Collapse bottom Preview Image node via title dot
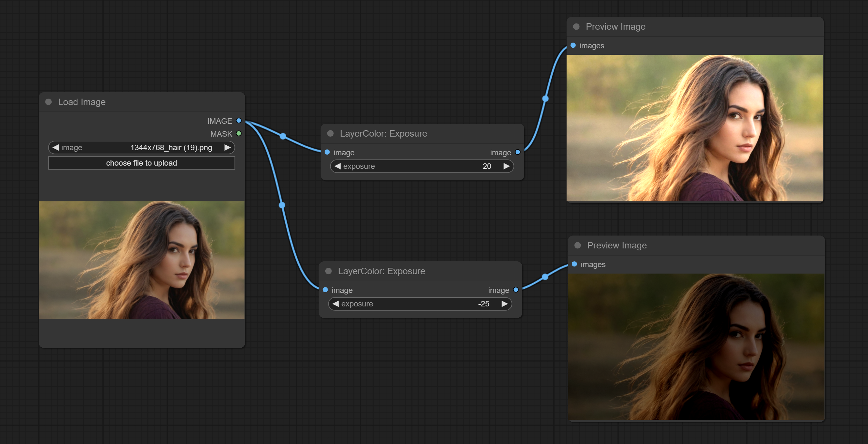 coord(577,246)
